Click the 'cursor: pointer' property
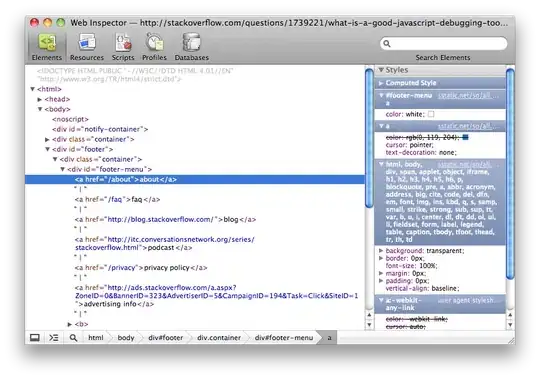 410,145
